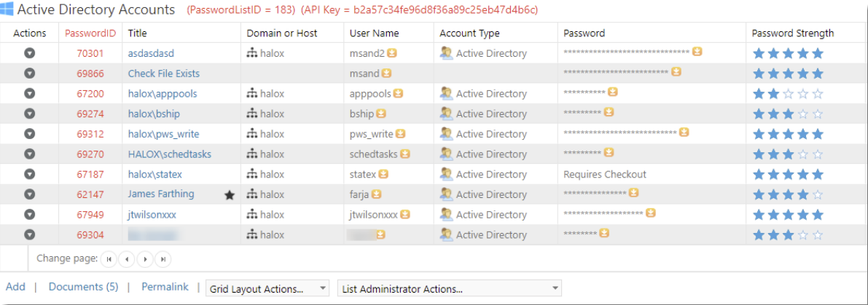Click Active Directory icon in asdasdasd row
868x305 pixels.
click(x=446, y=53)
